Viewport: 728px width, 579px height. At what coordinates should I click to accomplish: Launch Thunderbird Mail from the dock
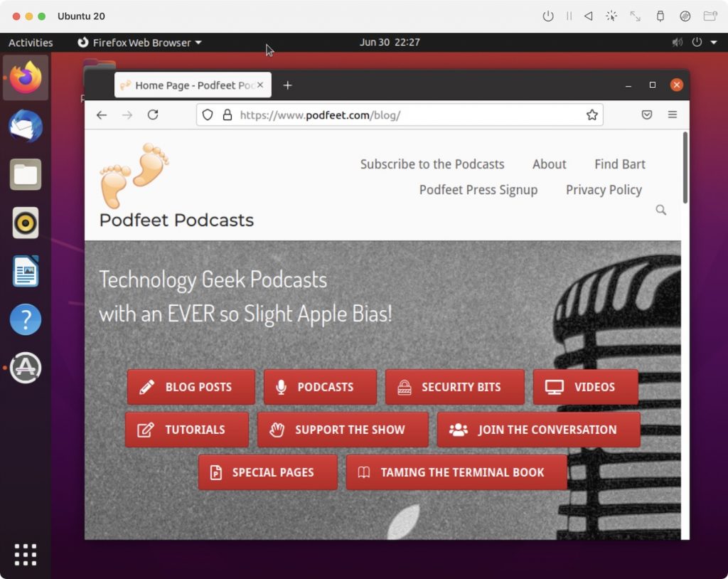(x=26, y=127)
